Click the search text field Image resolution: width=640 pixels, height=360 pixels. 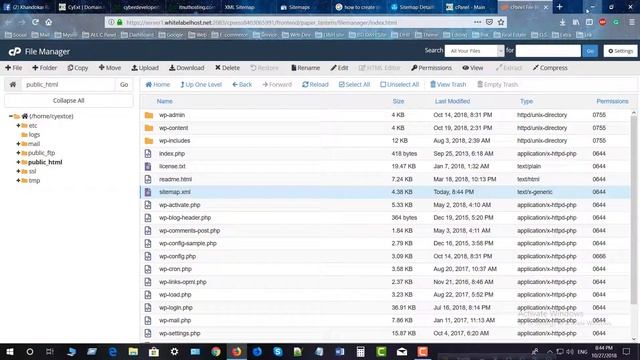548,51
